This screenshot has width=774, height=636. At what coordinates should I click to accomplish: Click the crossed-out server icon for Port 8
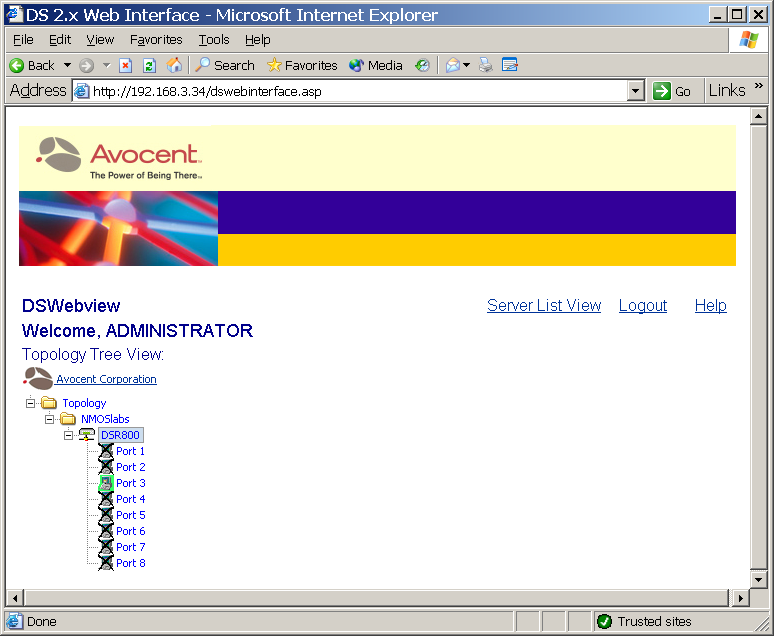click(106, 563)
